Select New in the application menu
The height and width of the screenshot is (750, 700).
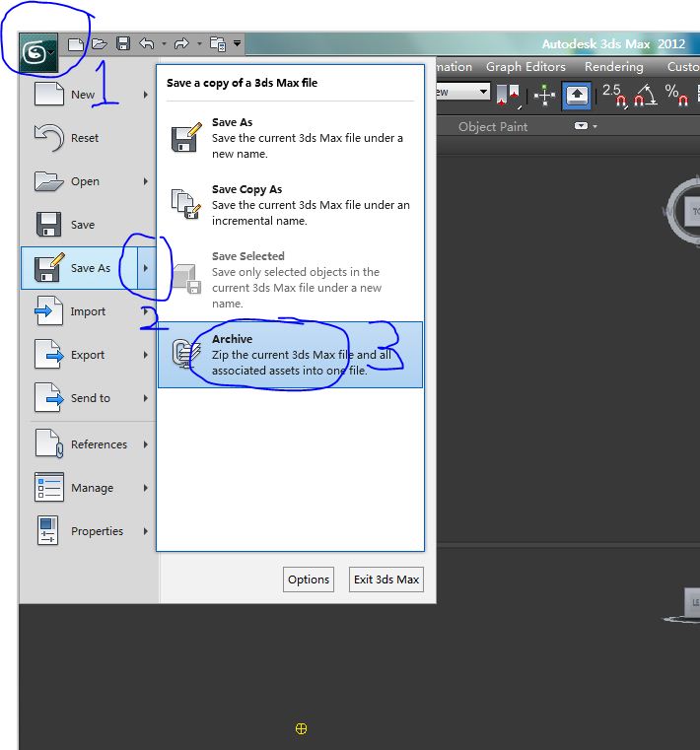pos(88,95)
